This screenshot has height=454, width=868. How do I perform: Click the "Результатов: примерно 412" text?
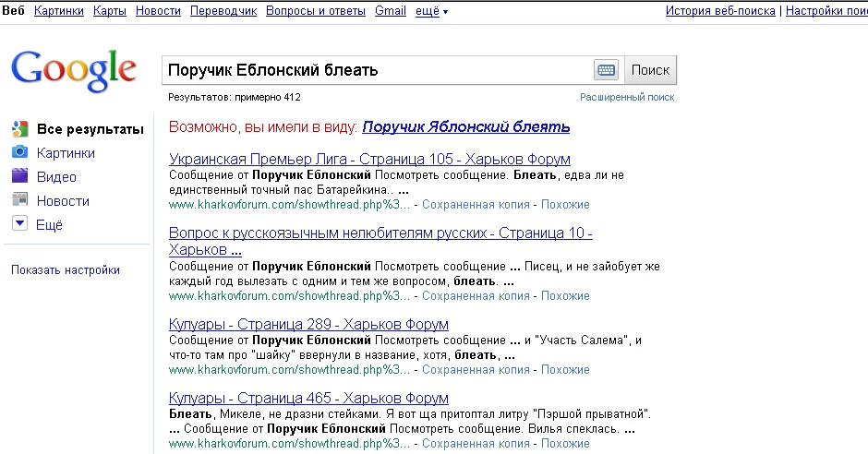point(235,97)
